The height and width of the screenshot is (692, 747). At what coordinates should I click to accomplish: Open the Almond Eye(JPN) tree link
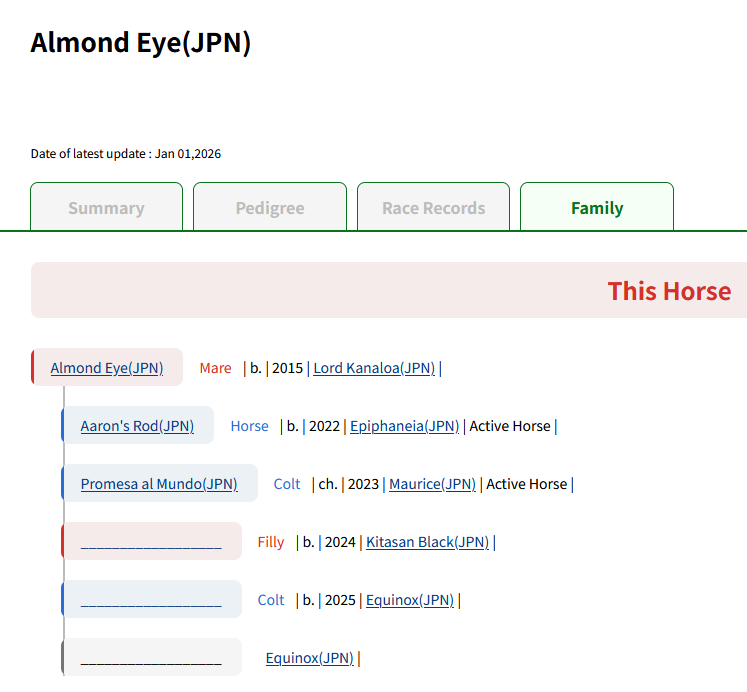coord(107,368)
